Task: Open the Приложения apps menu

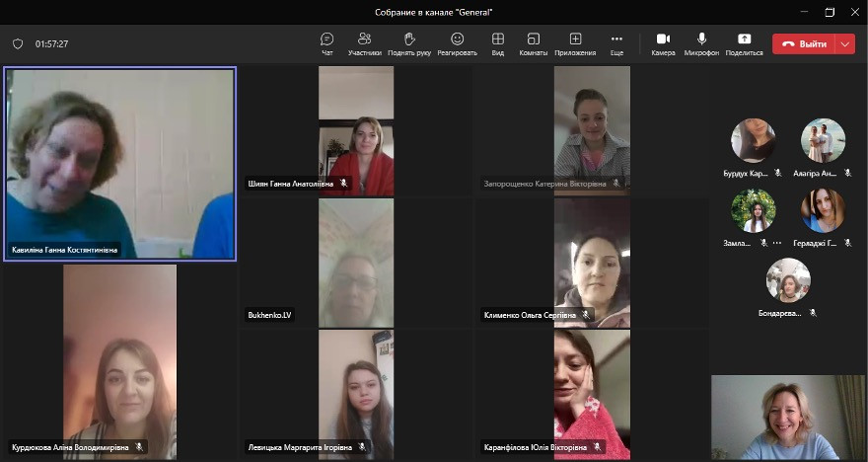Action: [x=575, y=43]
